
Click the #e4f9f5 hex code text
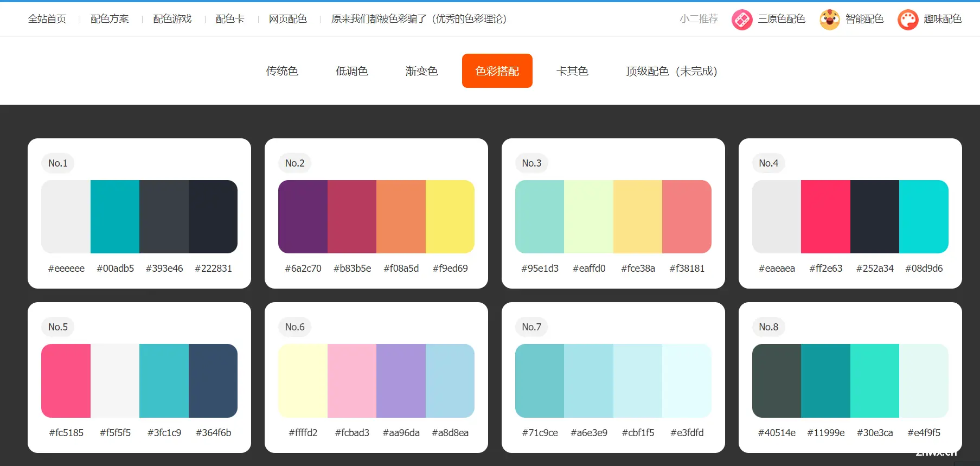click(x=924, y=433)
